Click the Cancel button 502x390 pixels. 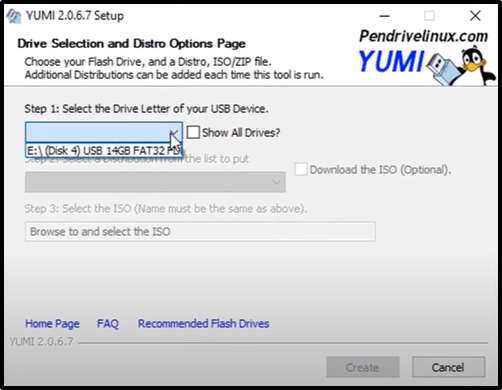coord(448,367)
